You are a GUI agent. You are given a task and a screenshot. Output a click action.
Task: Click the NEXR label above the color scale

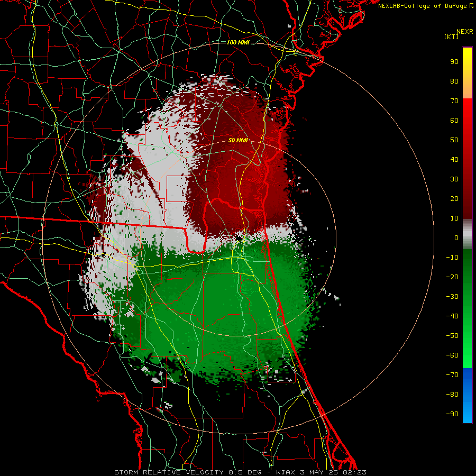pos(465,32)
